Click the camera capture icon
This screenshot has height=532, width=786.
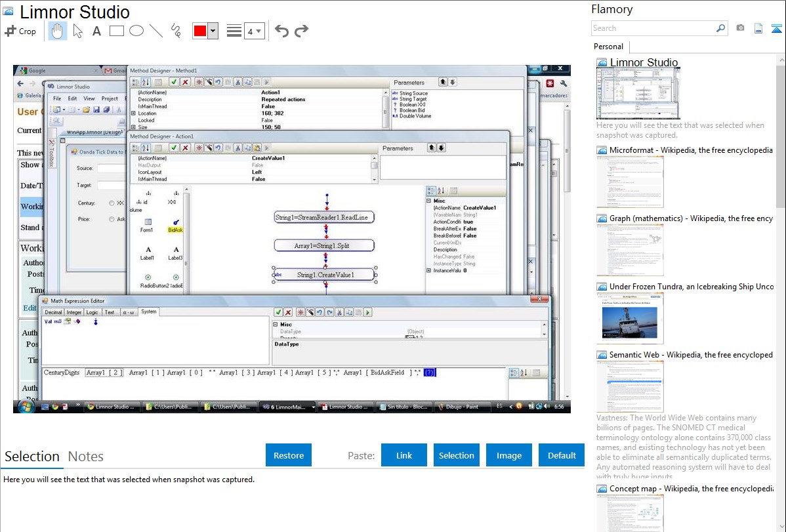(740, 28)
